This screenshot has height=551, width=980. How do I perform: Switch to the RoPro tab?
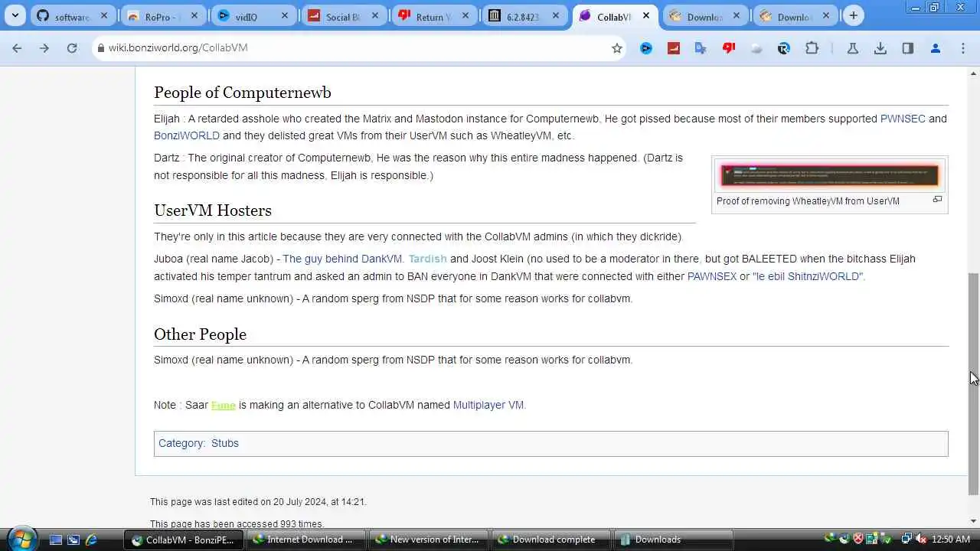click(x=164, y=16)
